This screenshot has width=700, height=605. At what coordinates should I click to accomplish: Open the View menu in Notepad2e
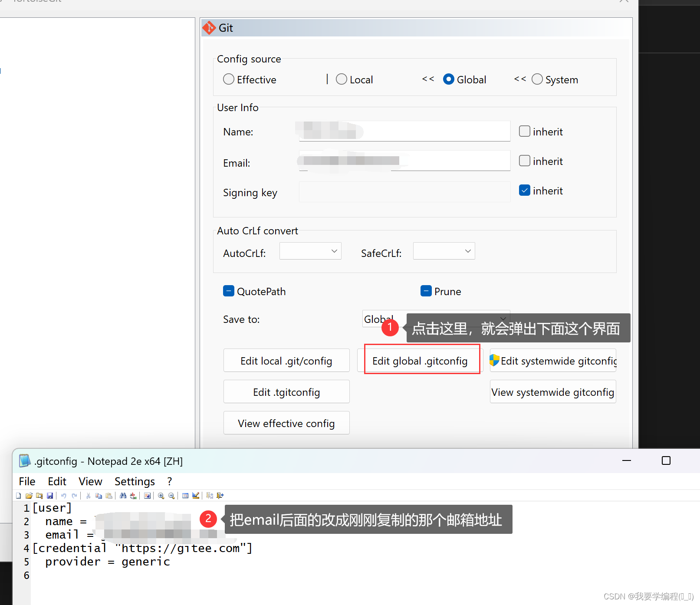[90, 481]
